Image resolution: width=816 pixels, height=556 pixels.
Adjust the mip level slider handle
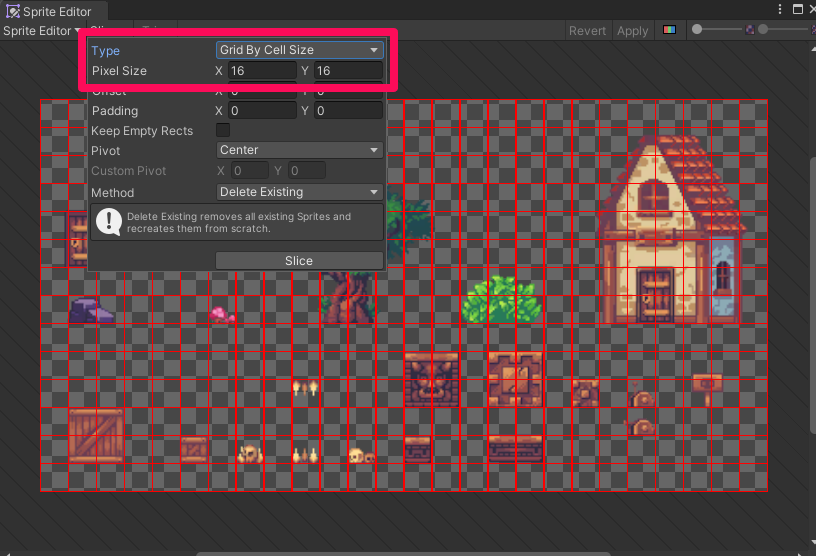point(763,30)
